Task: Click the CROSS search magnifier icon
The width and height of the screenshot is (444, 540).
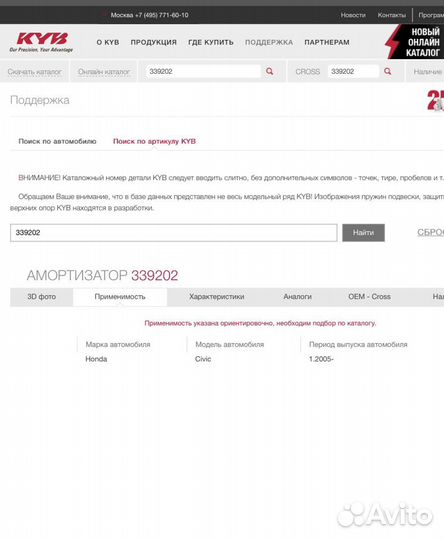Action: point(388,71)
